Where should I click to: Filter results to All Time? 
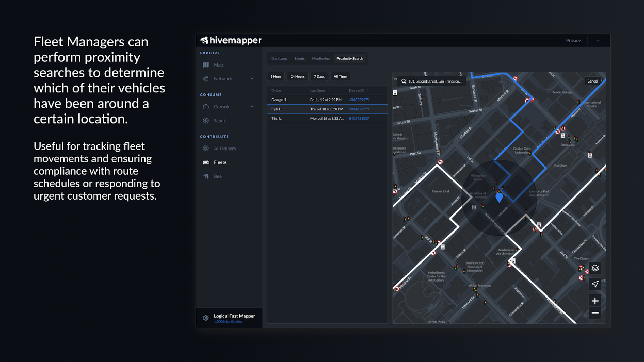click(340, 76)
